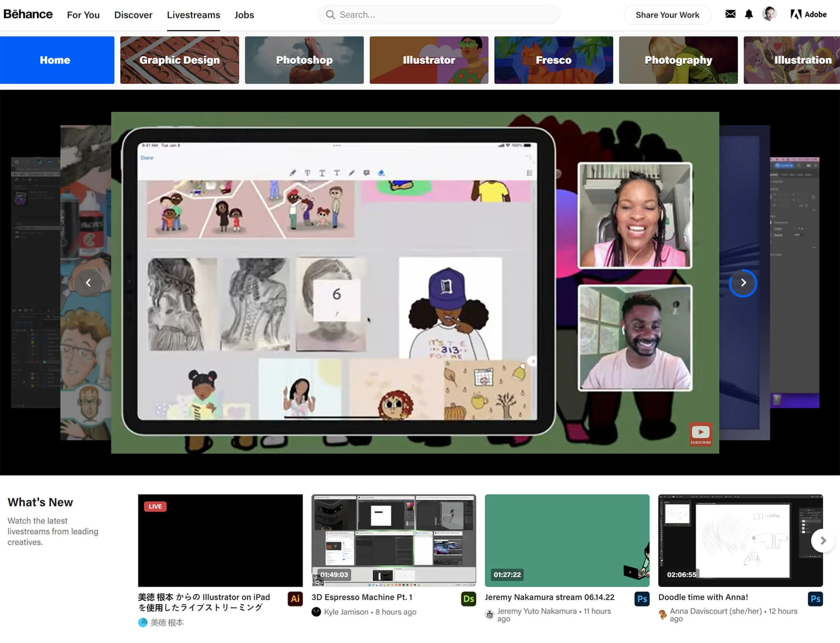Click the notifications bell

pos(749,14)
